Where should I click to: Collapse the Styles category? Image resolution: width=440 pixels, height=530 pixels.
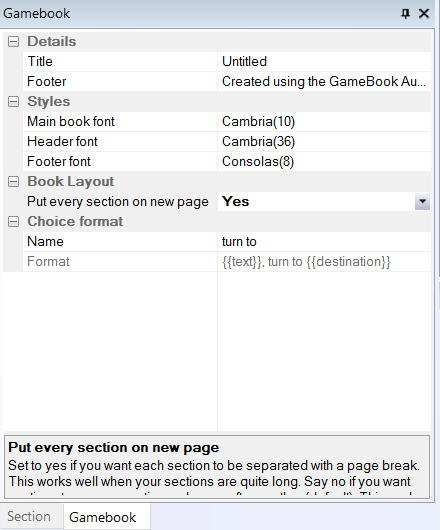click(14, 101)
